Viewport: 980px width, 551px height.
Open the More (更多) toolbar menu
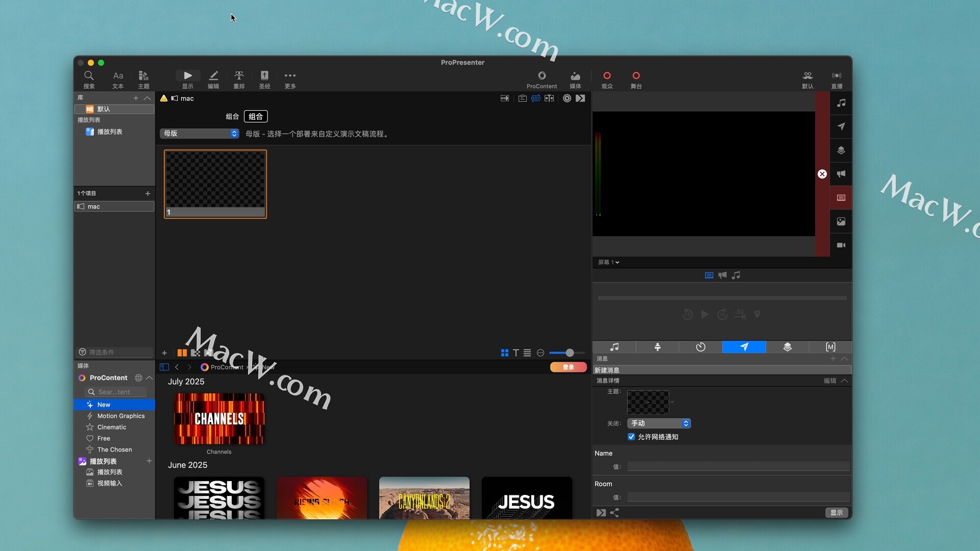tap(290, 80)
